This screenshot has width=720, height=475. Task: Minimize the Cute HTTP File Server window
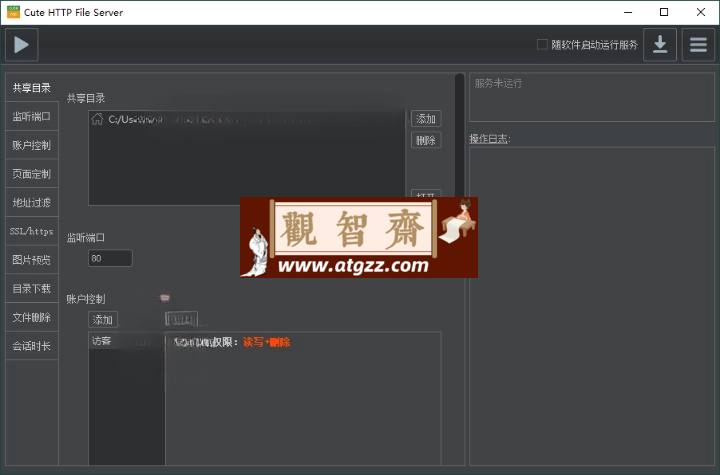(628, 12)
